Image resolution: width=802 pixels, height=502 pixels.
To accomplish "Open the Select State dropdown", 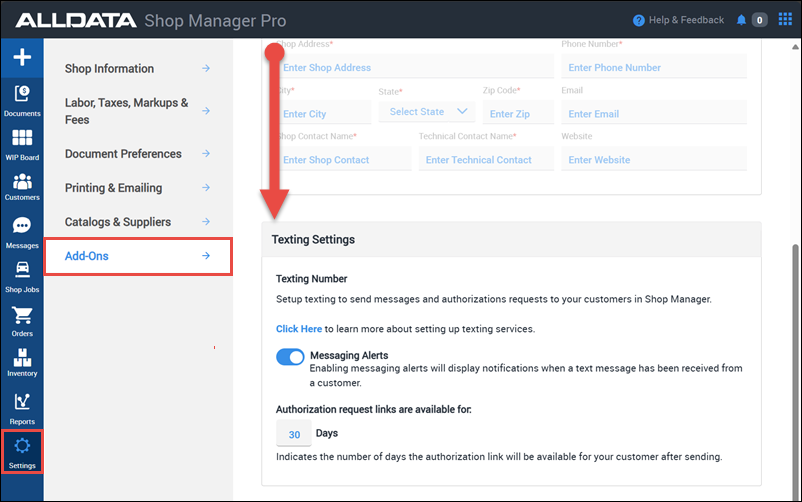I will [427, 112].
